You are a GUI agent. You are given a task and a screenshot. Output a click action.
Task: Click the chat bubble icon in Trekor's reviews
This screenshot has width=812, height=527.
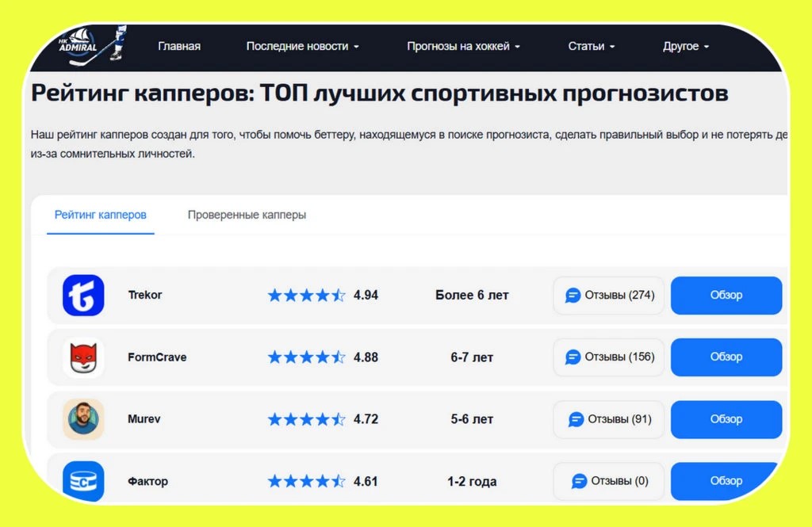pos(573,296)
